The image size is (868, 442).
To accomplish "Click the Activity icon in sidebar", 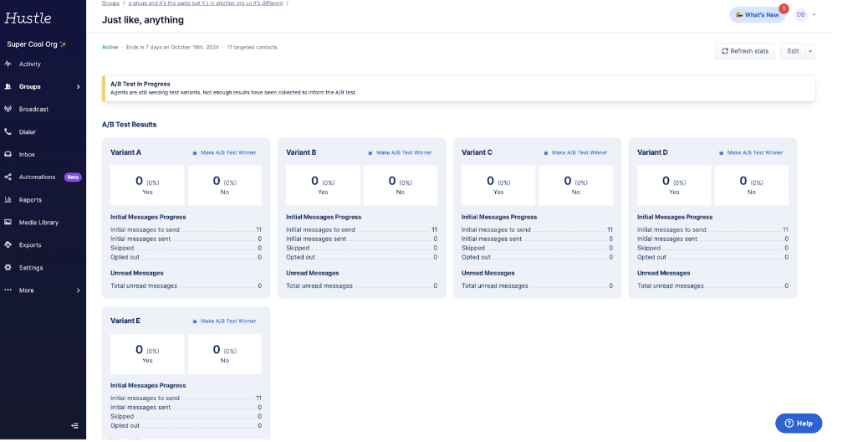I will [8, 64].
